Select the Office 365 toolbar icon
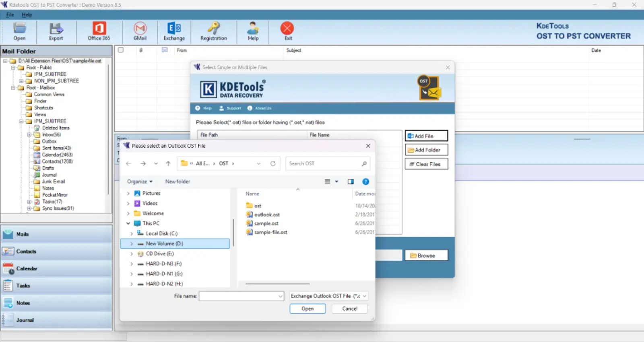This screenshot has height=342, width=644. 99,31
